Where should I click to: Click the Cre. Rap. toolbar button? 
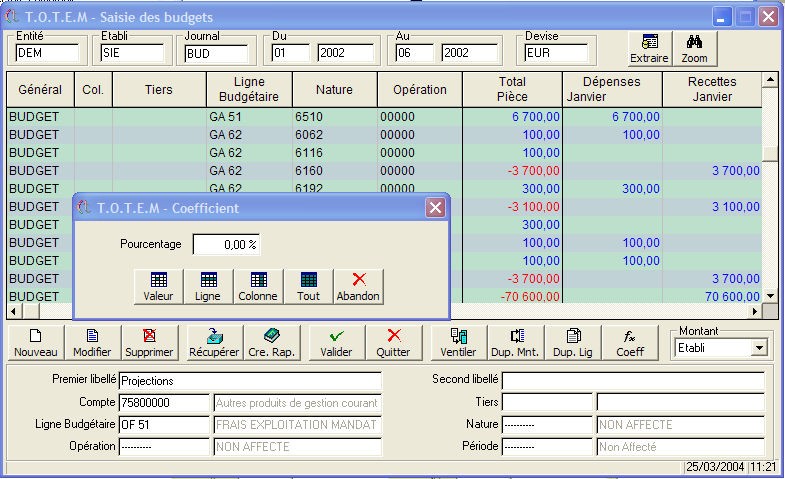271,342
